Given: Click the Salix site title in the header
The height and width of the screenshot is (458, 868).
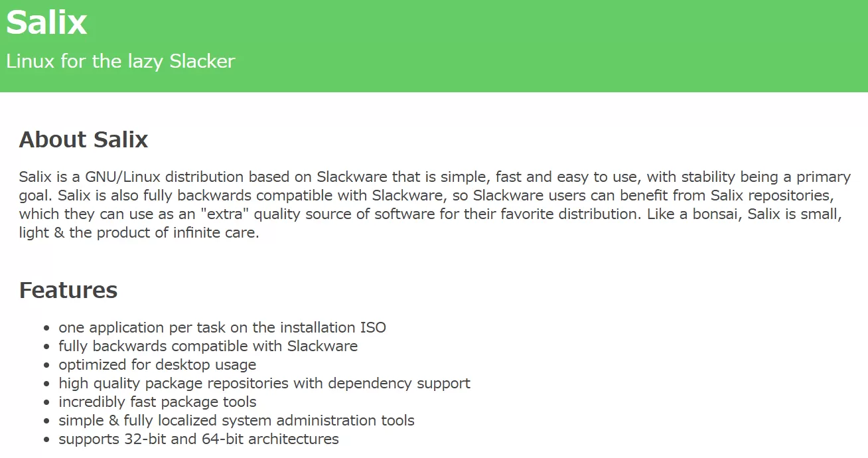Looking at the screenshot, I should 46,23.
